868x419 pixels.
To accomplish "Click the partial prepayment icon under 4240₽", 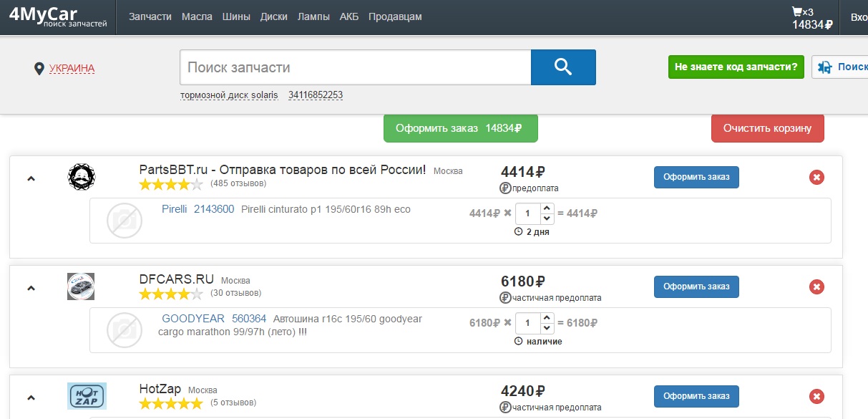I will point(505,408).
